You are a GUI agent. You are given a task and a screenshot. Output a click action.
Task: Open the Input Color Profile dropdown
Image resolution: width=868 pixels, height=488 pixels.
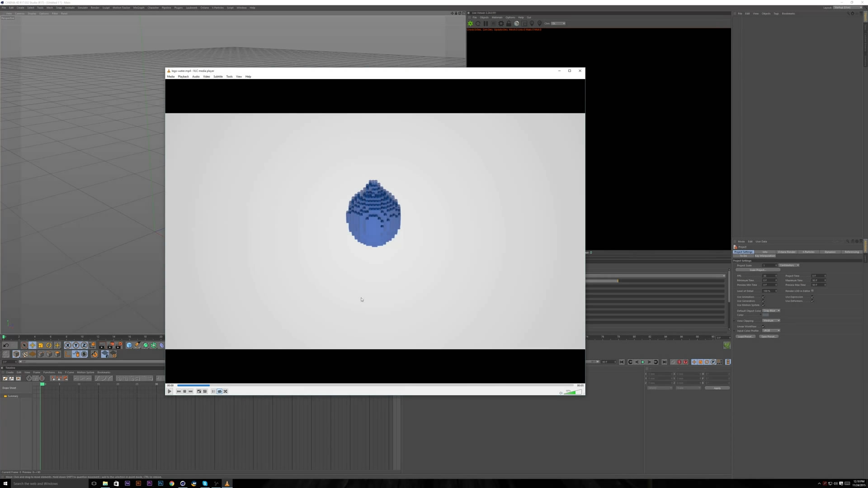[771, 331]
